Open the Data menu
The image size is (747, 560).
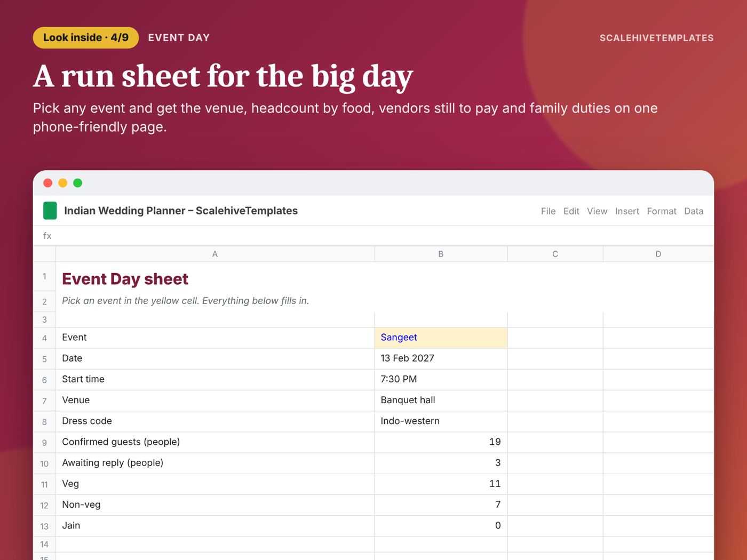click(x=694, y=211)
